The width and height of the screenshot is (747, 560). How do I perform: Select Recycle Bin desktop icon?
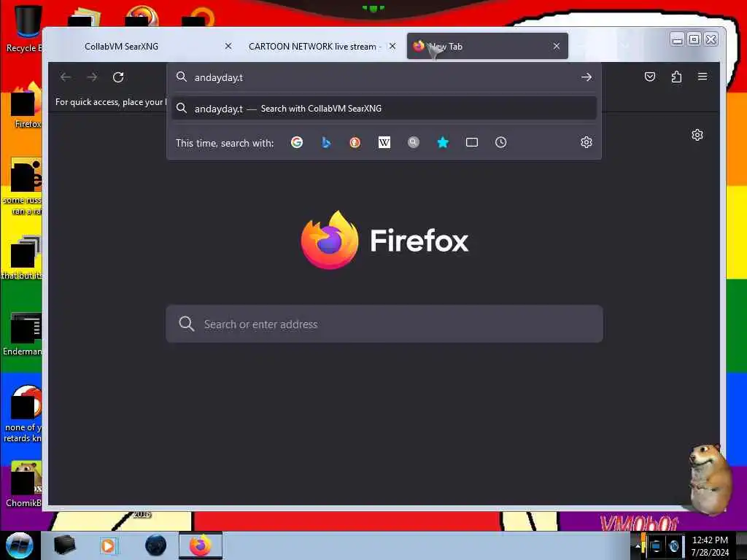[x=24, y=28]
